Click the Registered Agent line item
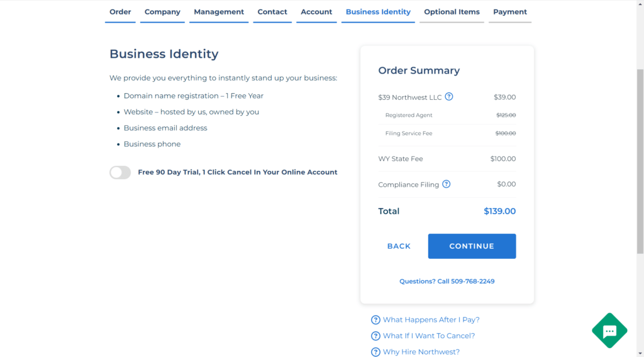644x357 pixels. click(x=409, y=115)
